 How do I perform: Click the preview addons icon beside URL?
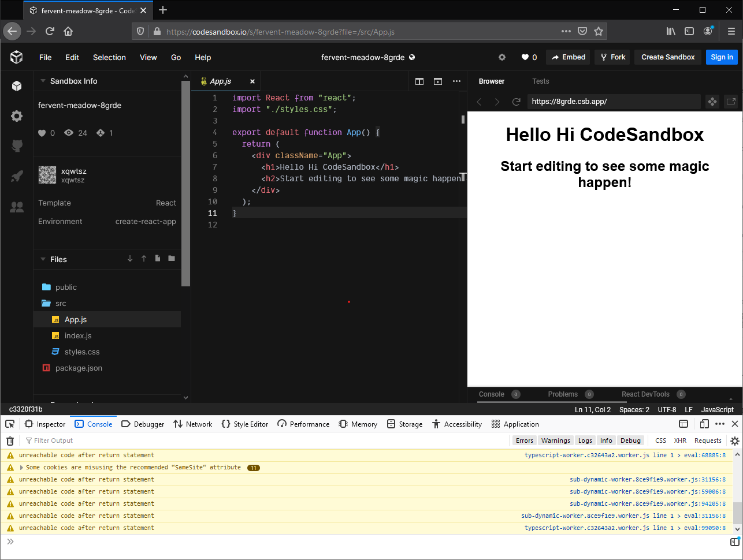[712, 102]
